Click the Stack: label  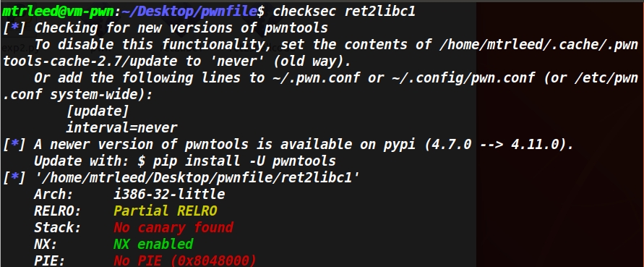pyautogui.click(x=58, y=227)
